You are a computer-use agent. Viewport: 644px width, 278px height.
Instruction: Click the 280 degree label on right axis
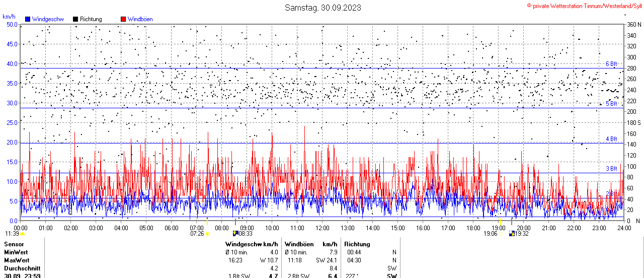[x=631, y=68]
